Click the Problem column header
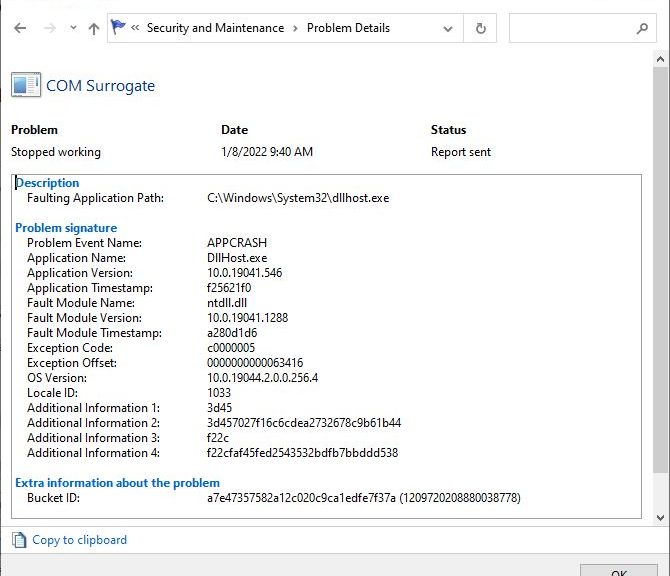The width and height of the screenshot is (670, 576). (x=34, y=129)
